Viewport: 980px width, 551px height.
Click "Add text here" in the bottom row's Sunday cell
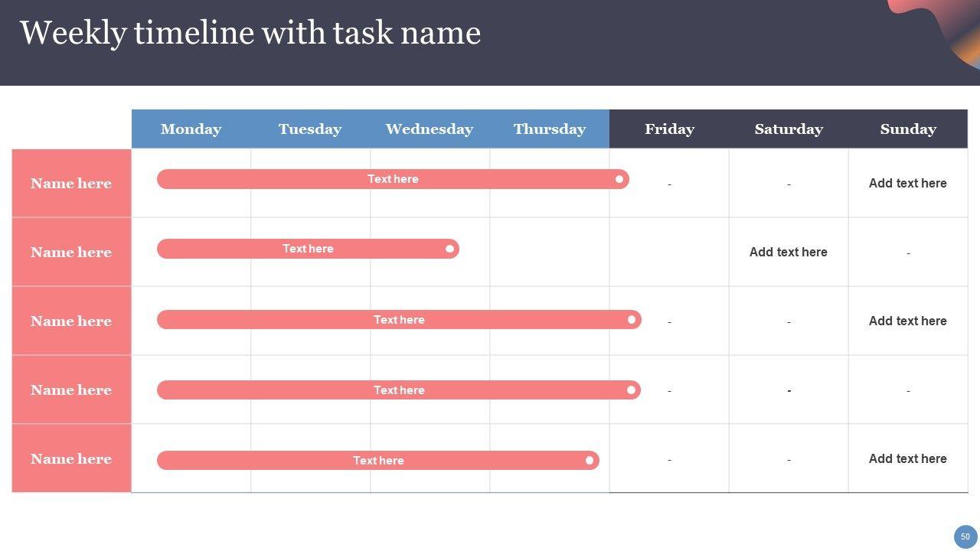(907, 459)
